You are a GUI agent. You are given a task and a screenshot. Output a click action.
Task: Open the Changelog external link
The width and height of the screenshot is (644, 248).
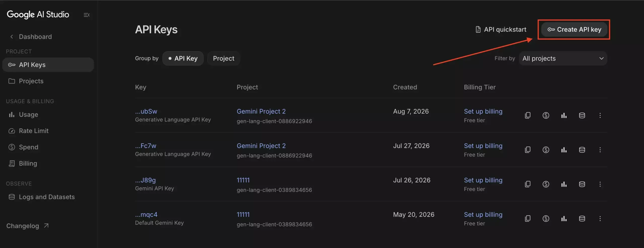[x=27, y=226]
